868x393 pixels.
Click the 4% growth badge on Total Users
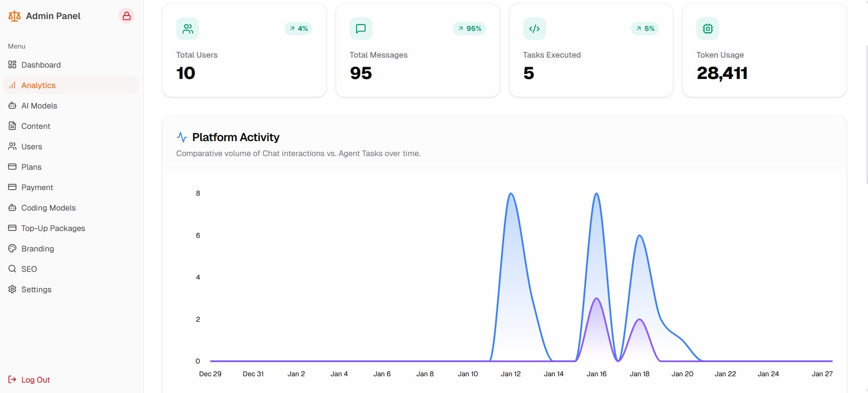pyautogui.click(x=298, y=29)
